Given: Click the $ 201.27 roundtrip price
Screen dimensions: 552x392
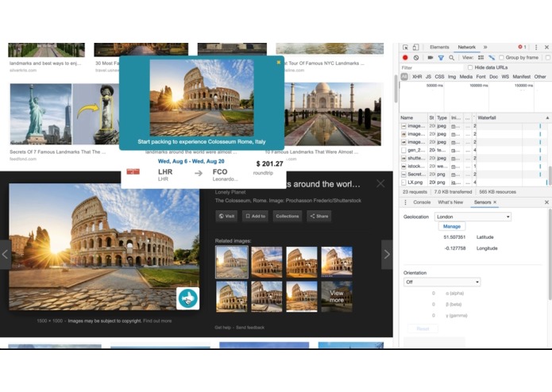Looking at the screenshot, I should tap(269, 163).
